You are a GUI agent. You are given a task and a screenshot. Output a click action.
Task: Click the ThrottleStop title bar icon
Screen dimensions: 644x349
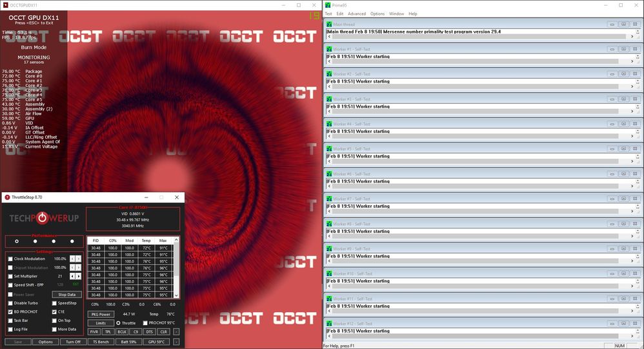click(x=7, y=197)
